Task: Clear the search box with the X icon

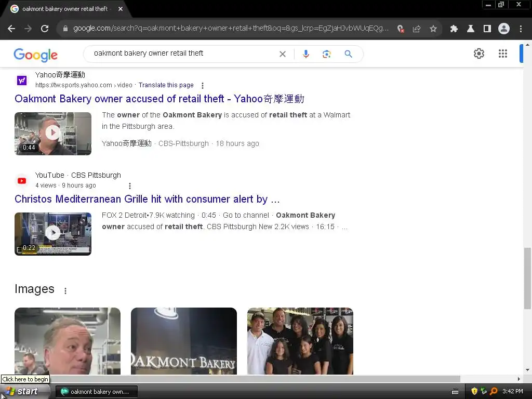Action: [282, 54]
